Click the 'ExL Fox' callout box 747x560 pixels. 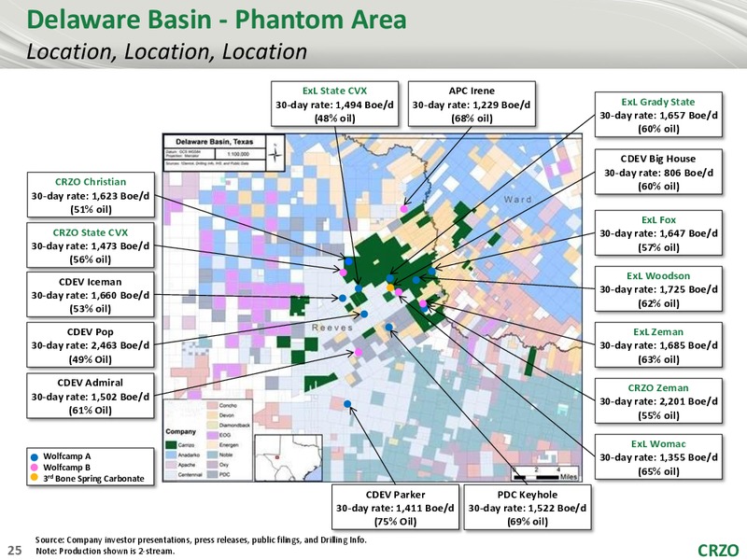658,232
